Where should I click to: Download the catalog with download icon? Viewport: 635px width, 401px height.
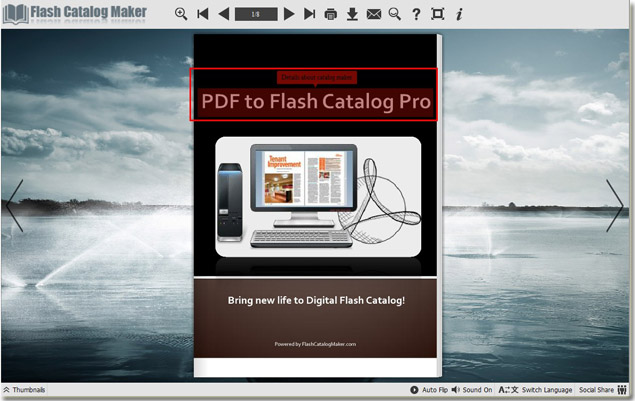tap(352, 14)
